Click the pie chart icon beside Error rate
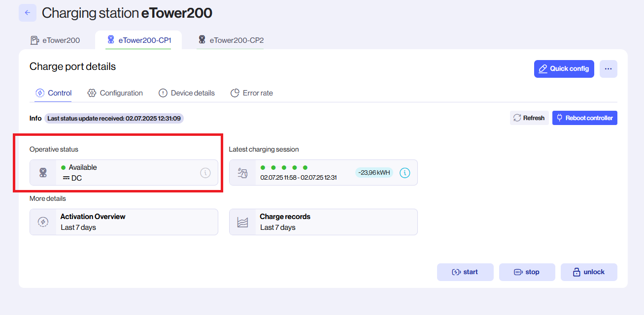644x315 pixels. tap(235, 93)
